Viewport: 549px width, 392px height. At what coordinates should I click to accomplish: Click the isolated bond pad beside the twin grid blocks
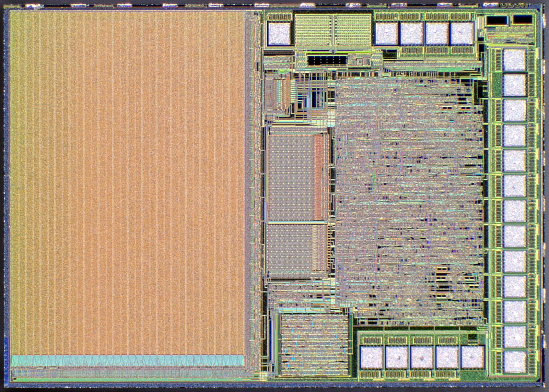click(279, 34)
